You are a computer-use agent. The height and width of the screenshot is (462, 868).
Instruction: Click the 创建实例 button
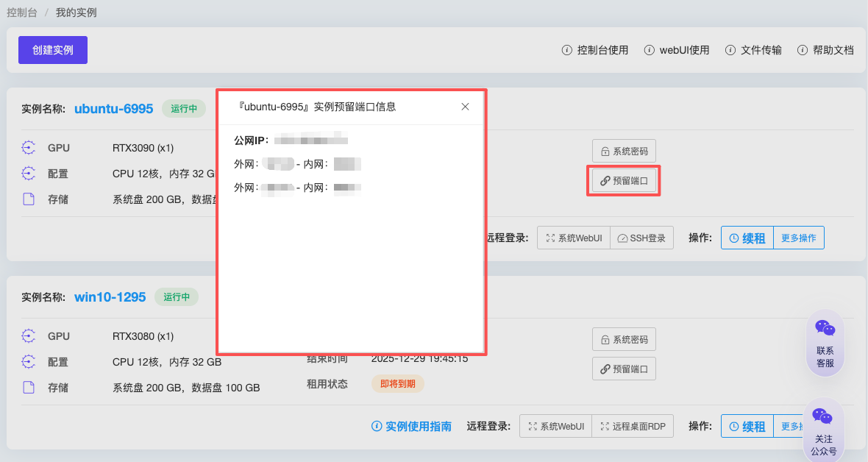click(x=53, y=50)
